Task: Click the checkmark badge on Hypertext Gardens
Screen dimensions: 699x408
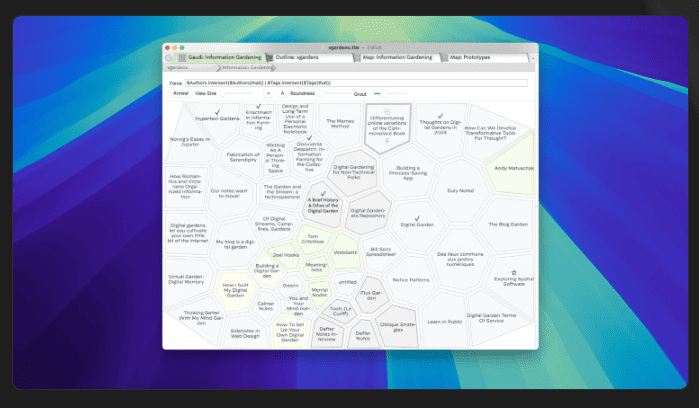Action: (217, 112)
